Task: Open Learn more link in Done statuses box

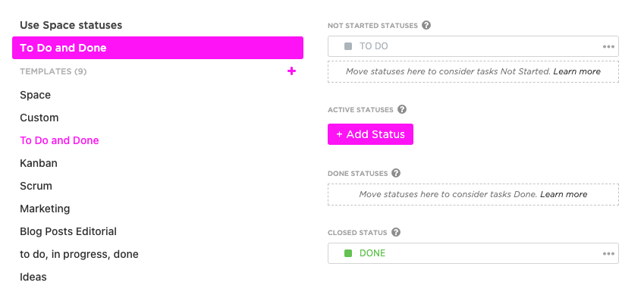Action: pyautogui.click(x=564, y=194)
